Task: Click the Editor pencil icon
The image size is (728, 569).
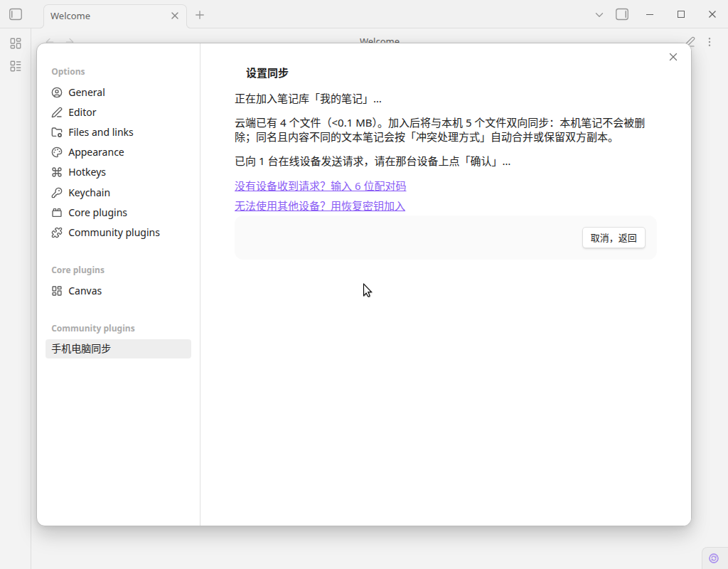Action: (x=57, y=112)
